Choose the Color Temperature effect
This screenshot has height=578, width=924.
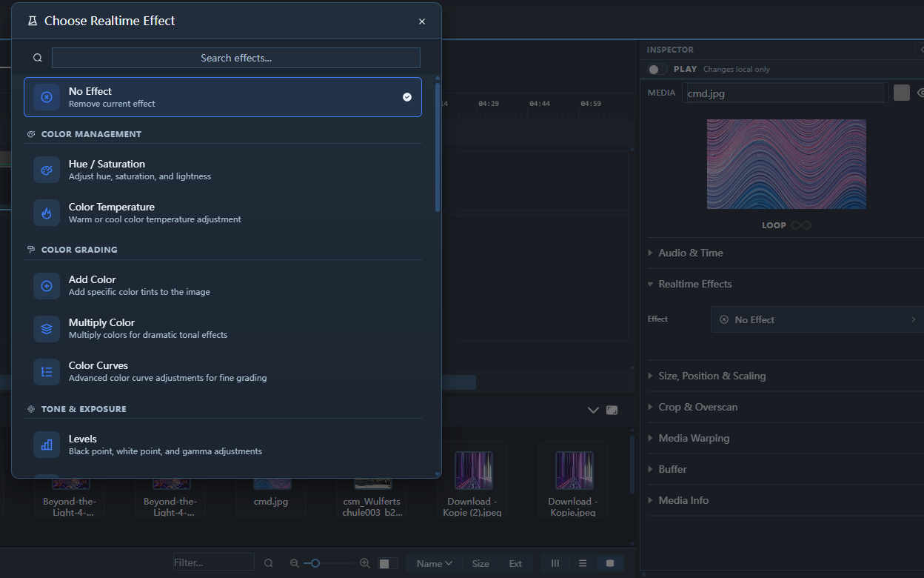[x=223, y=213]
